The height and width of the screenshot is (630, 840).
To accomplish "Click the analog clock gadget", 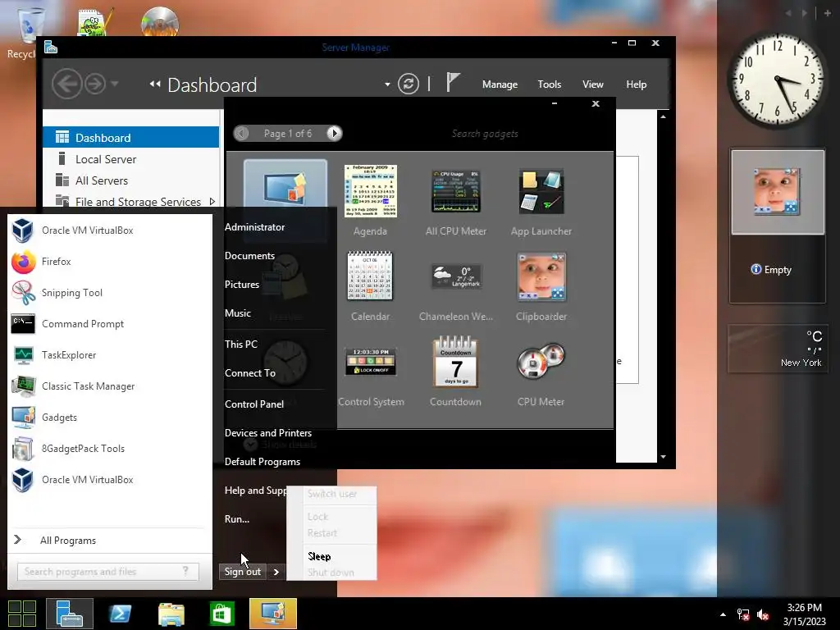I will pos(777,80).
